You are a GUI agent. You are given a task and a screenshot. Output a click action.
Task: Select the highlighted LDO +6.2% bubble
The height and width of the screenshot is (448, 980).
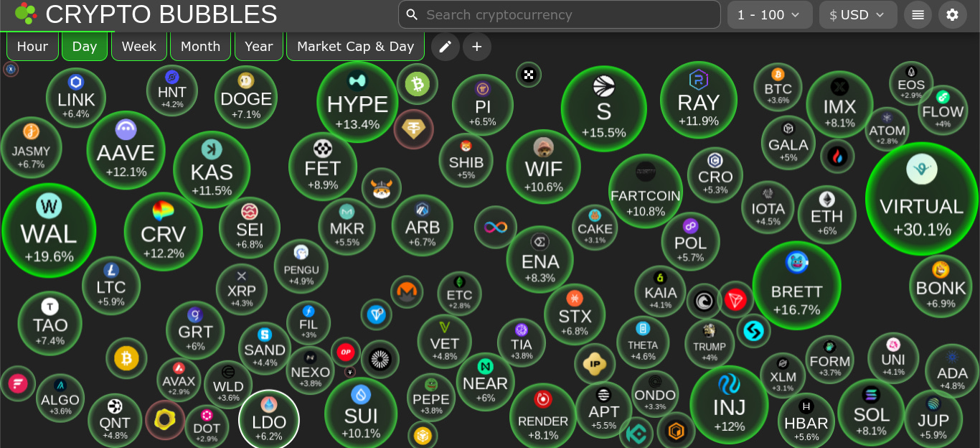coord(269,420)
